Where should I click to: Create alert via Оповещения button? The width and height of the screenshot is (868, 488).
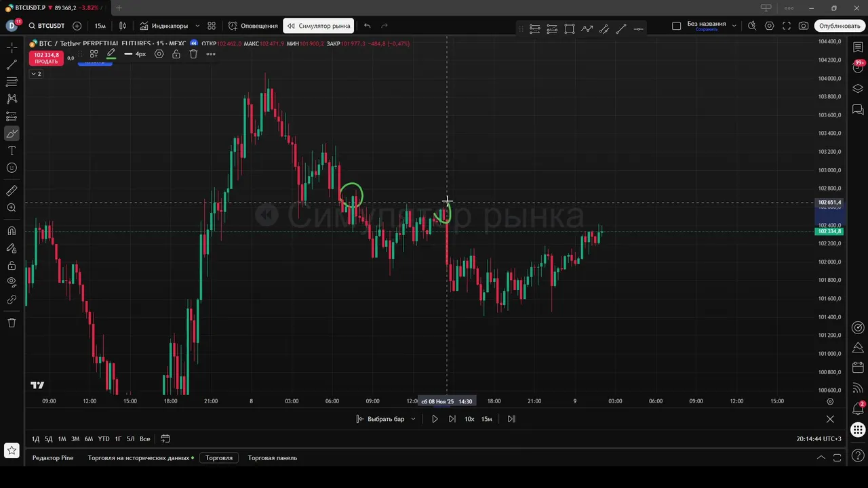coord(253,26)
